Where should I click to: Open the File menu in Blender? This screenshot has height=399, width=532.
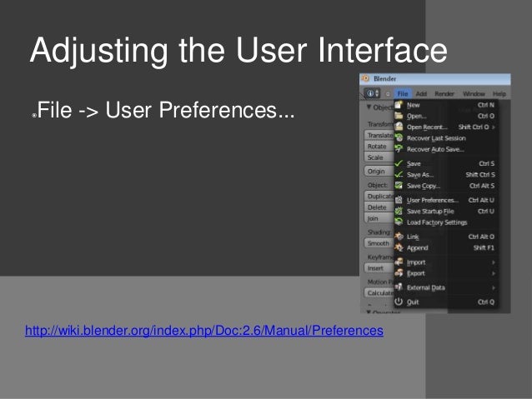403,94
